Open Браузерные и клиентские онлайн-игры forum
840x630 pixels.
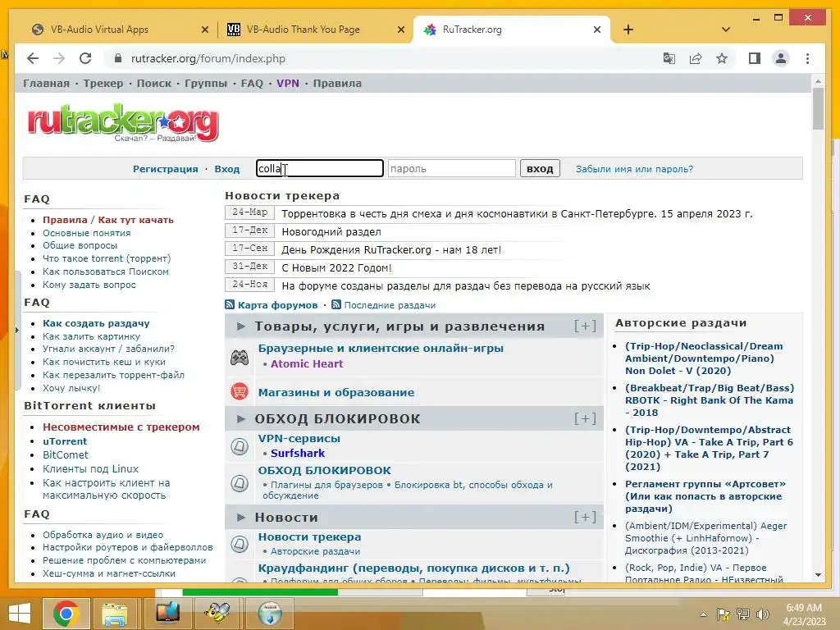coord(381,348)
